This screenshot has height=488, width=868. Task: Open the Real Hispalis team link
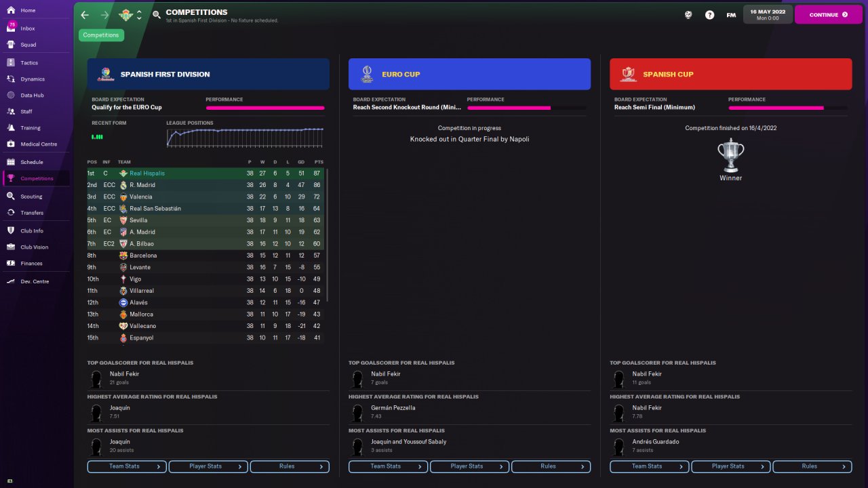(147, 174)
